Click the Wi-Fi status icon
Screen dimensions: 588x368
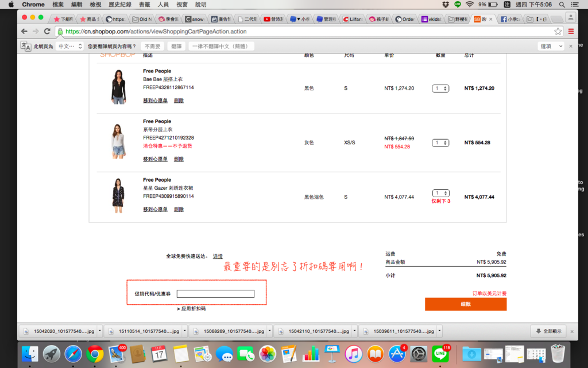(470, 5)
